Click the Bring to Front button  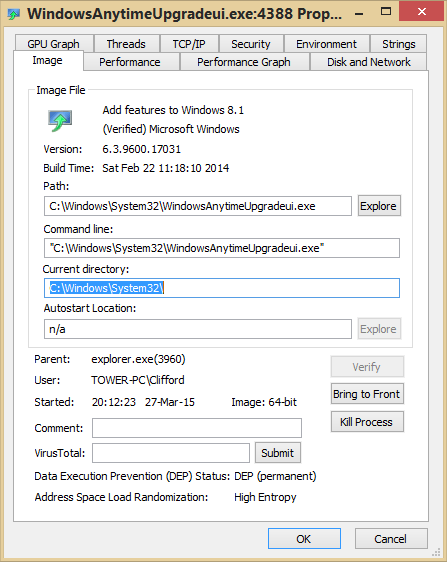(367, 394)
